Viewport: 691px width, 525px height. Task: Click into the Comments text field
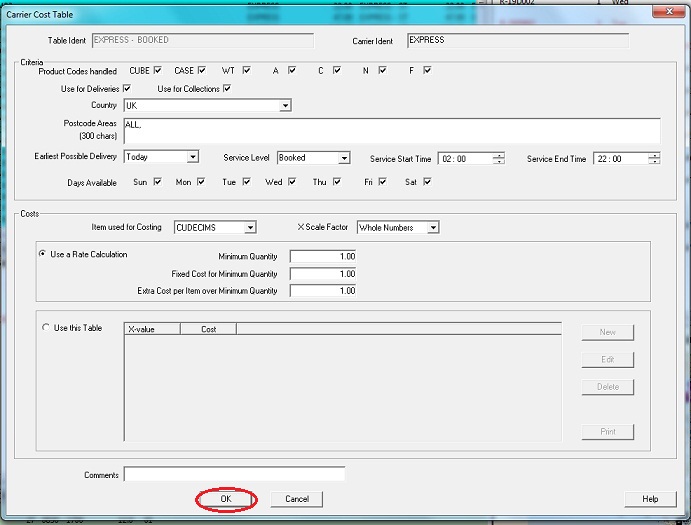pos(234,475)
